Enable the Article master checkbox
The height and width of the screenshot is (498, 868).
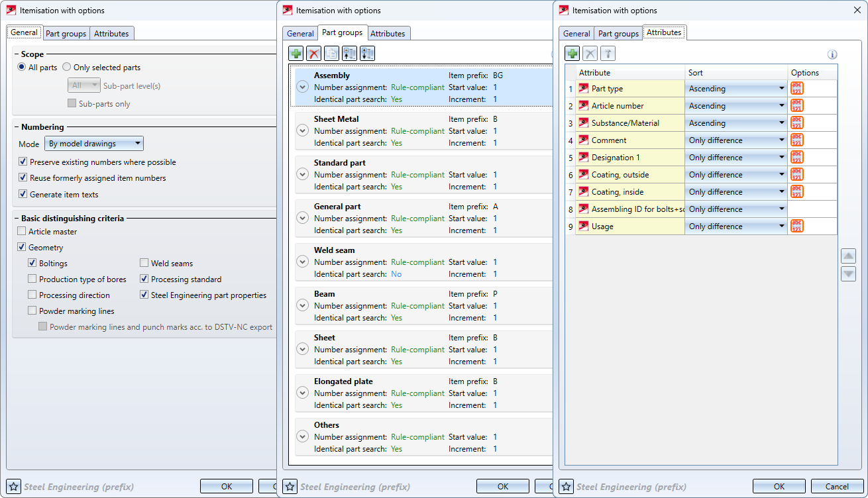coord(23,232)
